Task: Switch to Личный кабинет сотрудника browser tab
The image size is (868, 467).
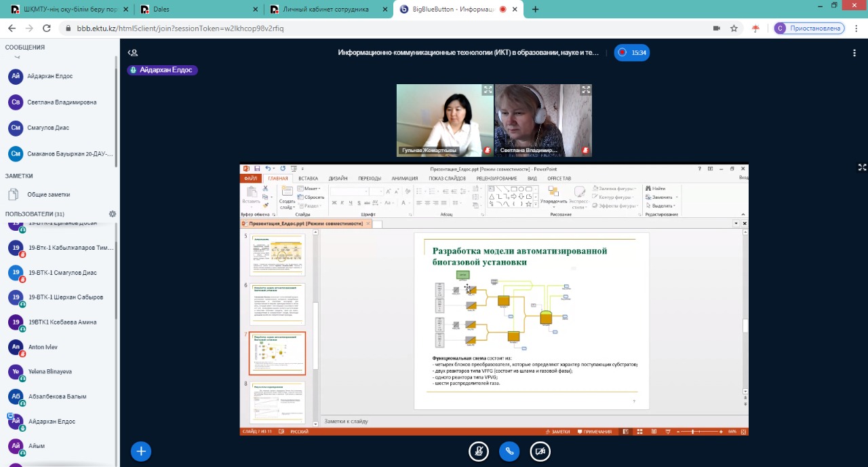Action: pos(328,10)
